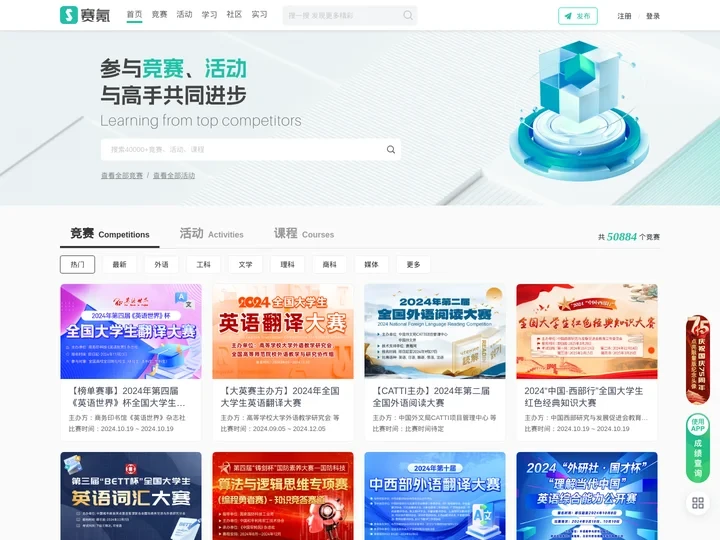
Task: Click title 2024"中国·西部行"全国大学生红色经典知识大赛
Action: click(x=584, y=397)
